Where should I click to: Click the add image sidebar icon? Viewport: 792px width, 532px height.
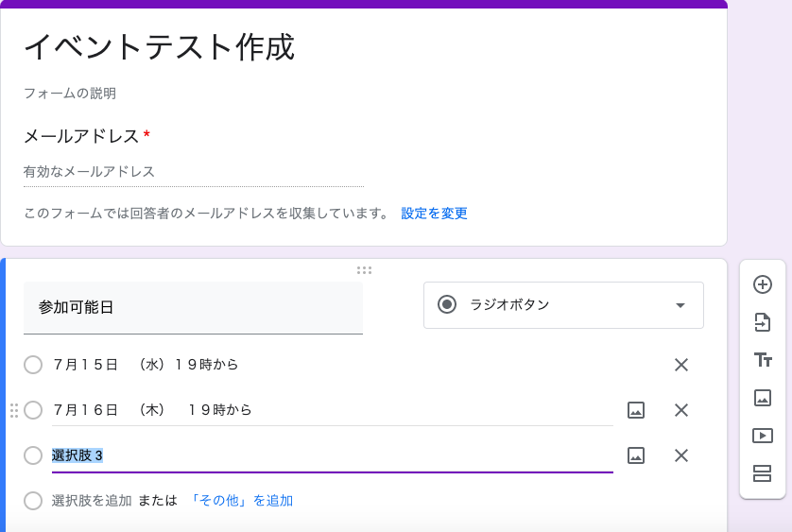pyautogui.click(x=762, y=398)
